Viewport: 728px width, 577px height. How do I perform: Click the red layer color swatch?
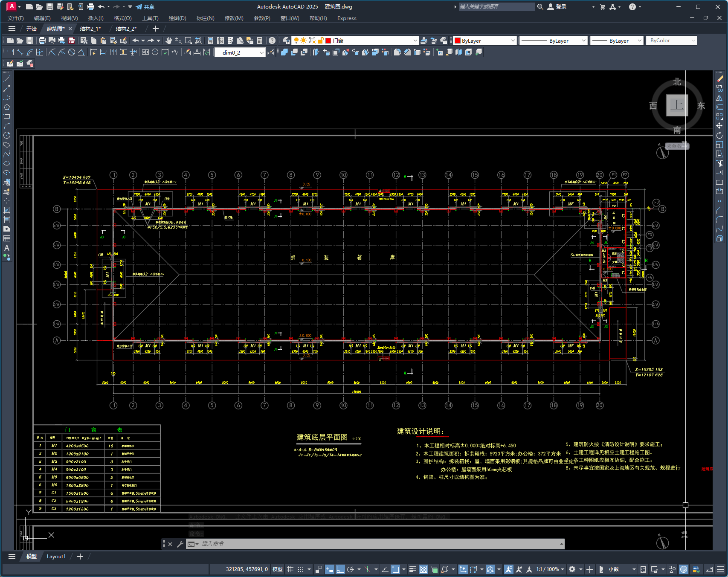click(328, 41)
